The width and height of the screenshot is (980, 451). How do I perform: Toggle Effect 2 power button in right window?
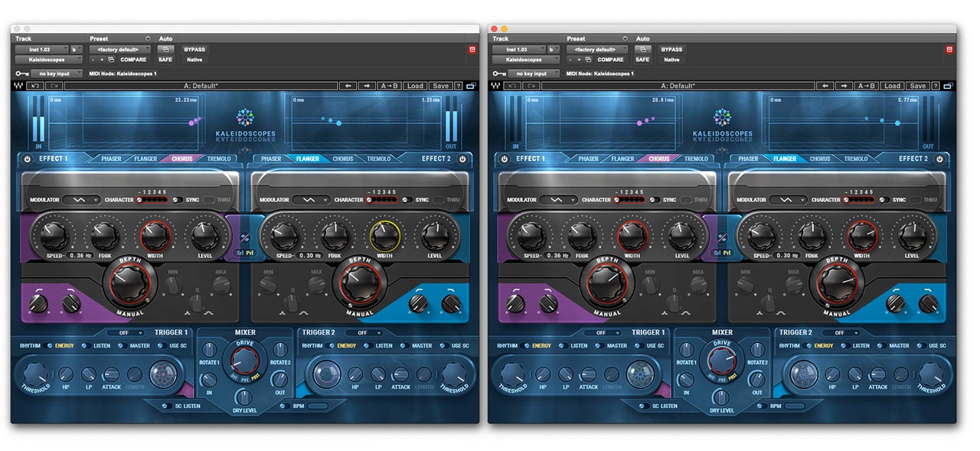(939, 159)
